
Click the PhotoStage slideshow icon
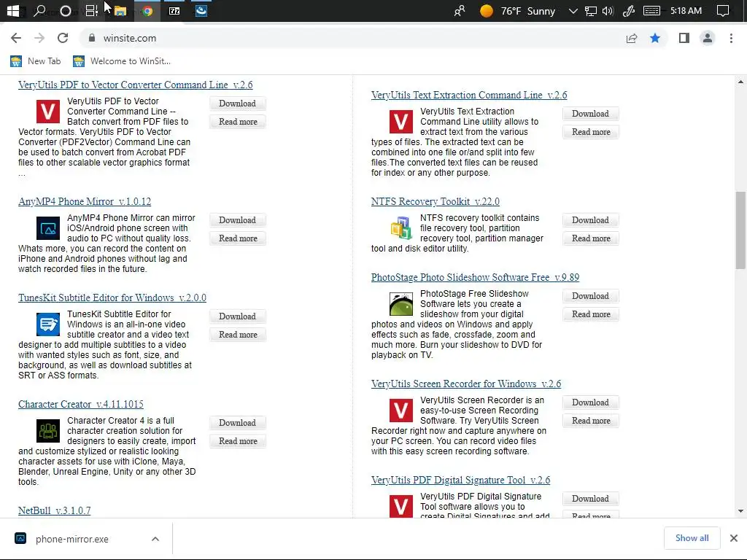(x=401, y=304)
